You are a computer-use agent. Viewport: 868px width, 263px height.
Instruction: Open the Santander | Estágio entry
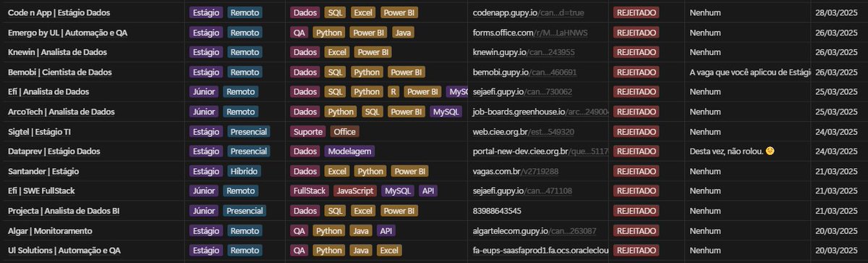(43, 171)
